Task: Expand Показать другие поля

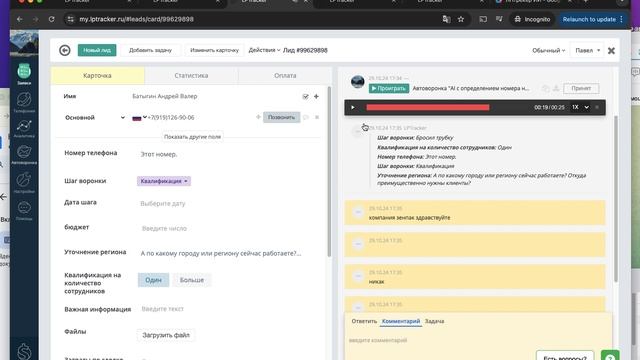Action: tap(192, 137)
